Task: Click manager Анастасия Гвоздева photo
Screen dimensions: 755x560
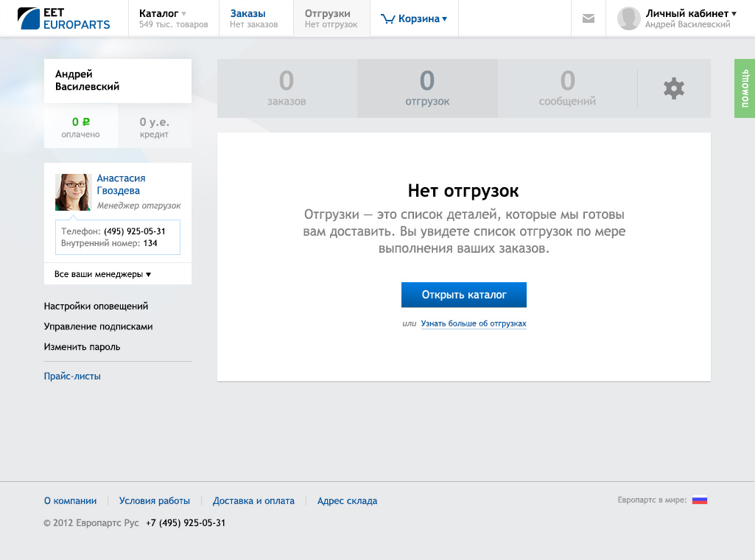Action: (x=73, y=192)
